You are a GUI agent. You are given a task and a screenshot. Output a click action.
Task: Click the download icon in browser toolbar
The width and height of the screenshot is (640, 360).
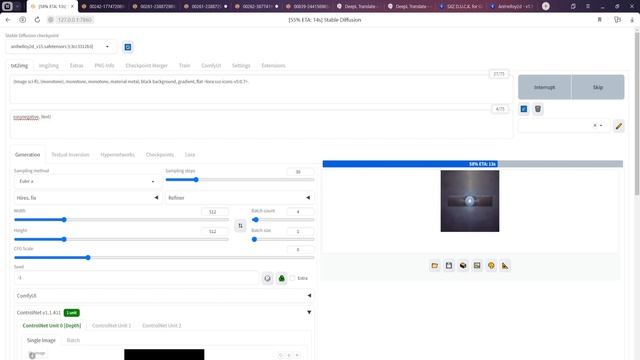[x=632, y=20]
